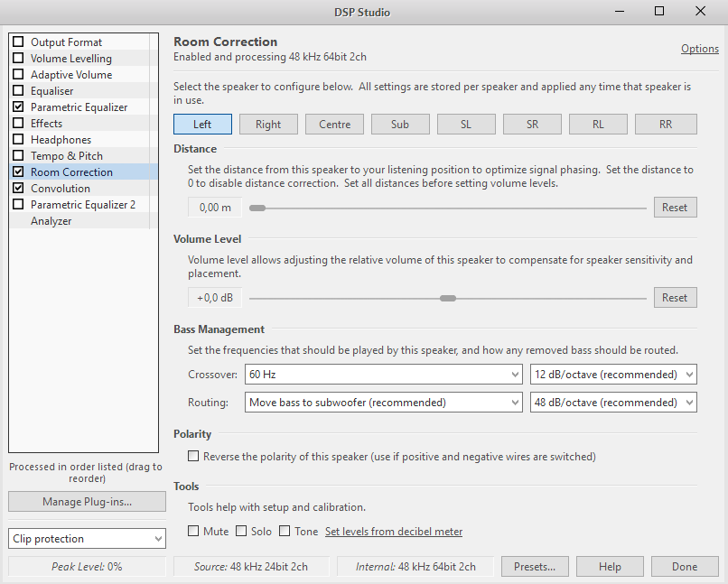Check Reverse the polarity of this speaker
728x584 pixels.
pyautogui.click(x=193, y=456)
